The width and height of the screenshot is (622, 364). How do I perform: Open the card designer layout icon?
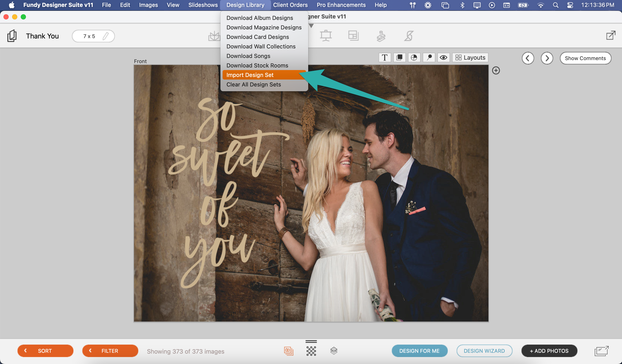pos(353,36)
